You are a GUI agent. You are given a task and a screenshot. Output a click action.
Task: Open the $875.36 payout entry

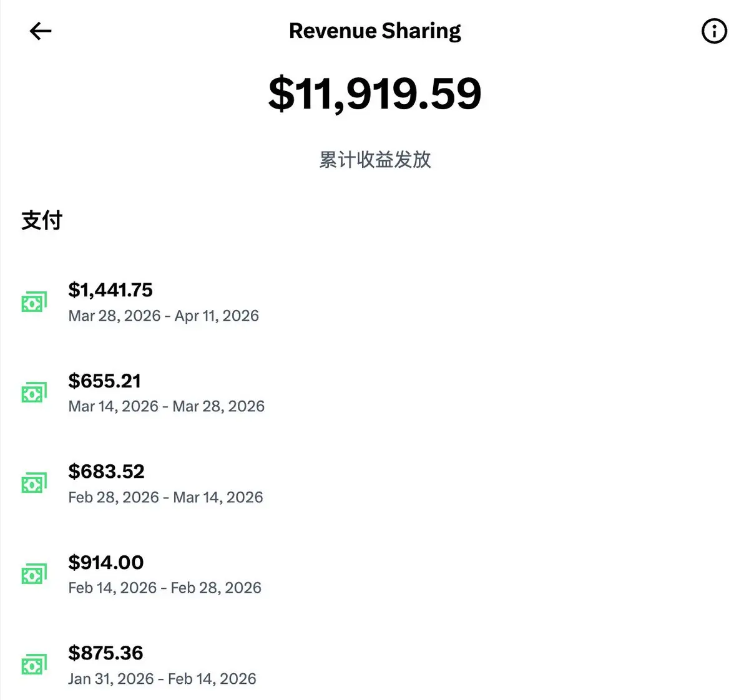tap(105, 653)
